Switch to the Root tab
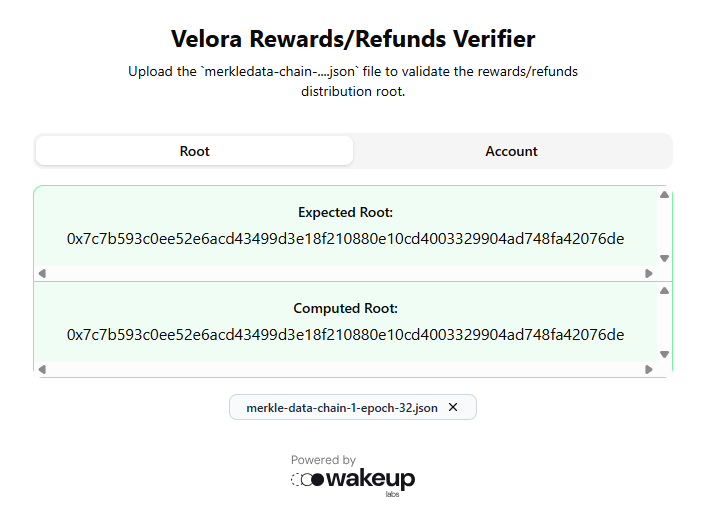The height and width of the screenshot is (517, 726). coord(195,151)
